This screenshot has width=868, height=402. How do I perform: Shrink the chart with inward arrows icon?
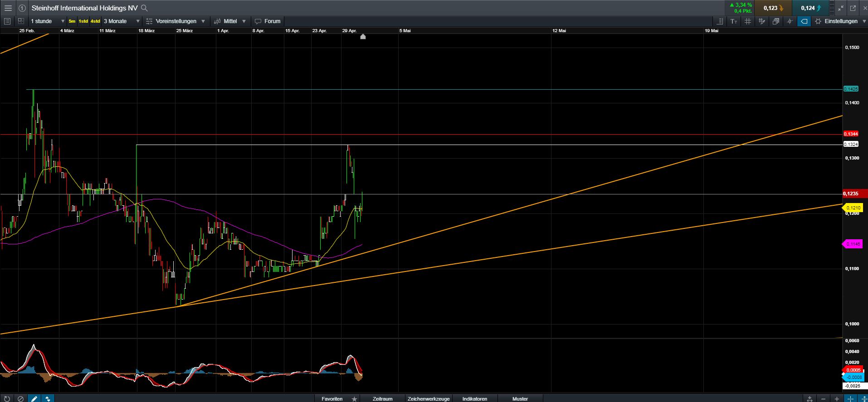click(x=841, y=8)
